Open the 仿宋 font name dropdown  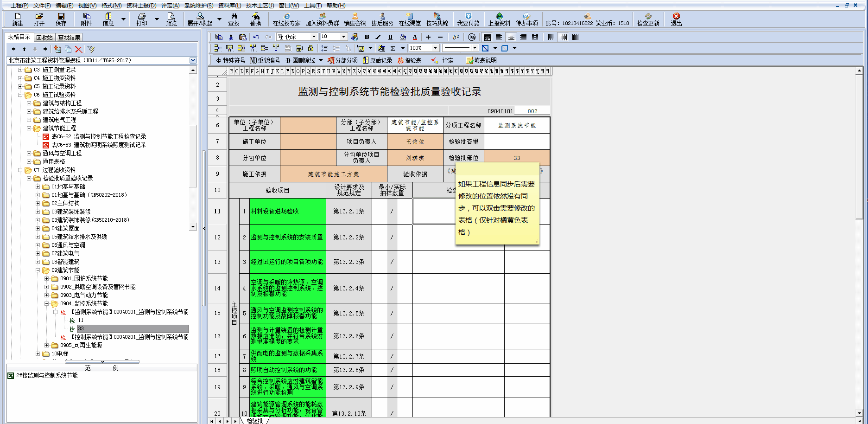(x=314, y=37)
